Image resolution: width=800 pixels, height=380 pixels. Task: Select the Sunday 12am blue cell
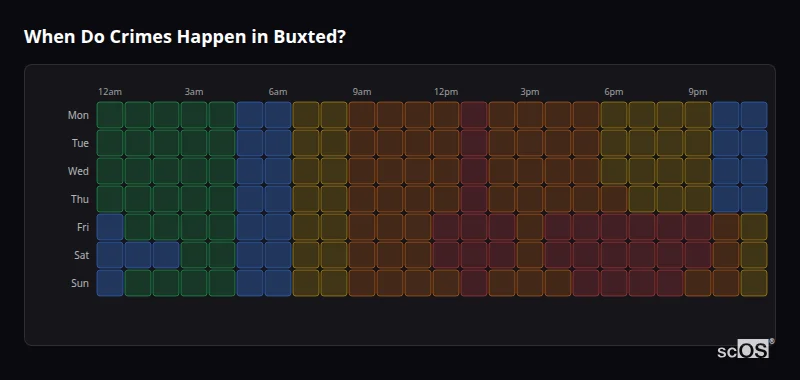click(x=110, y=283)
